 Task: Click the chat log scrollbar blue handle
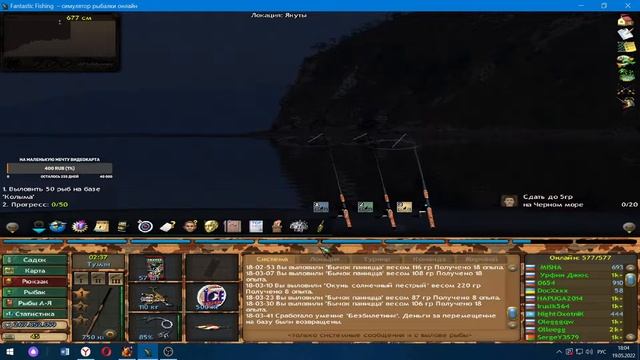[x=512, y=313]
